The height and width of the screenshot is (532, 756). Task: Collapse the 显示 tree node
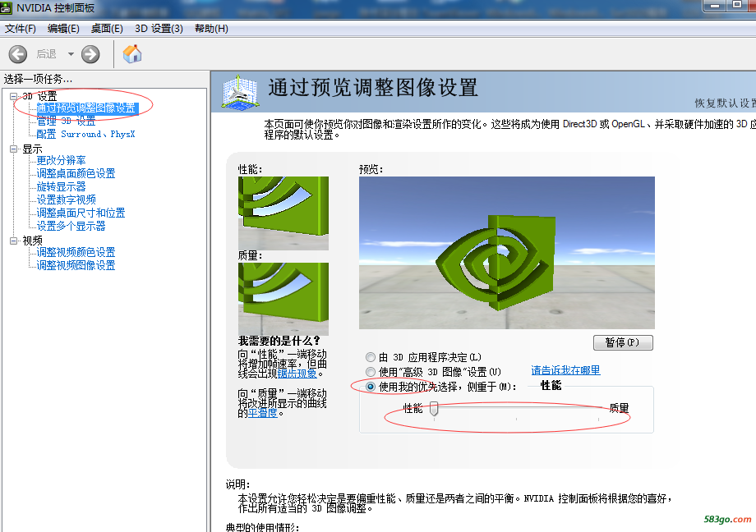pos(13,149)
